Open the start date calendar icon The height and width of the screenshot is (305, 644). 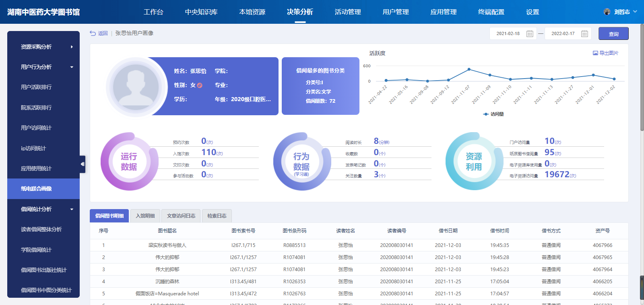click(x=530, y=34)
